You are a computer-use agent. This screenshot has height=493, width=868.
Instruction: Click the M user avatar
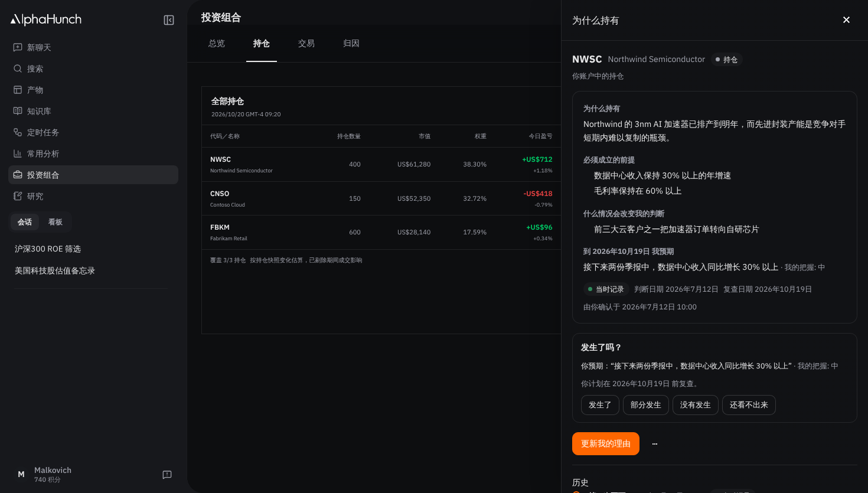[21, 475]
